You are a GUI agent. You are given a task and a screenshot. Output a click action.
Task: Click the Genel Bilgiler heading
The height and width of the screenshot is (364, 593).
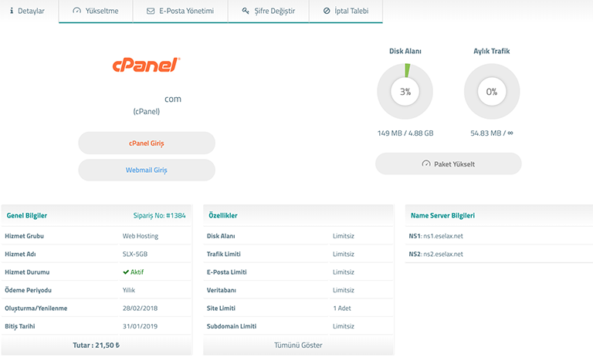[x=27, y=216]
